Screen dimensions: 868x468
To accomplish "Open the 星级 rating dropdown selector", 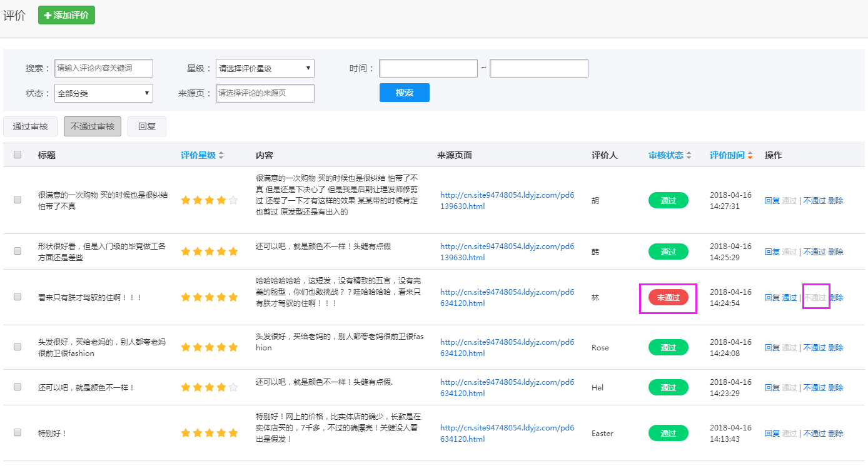I will click(x=265, y=68).
